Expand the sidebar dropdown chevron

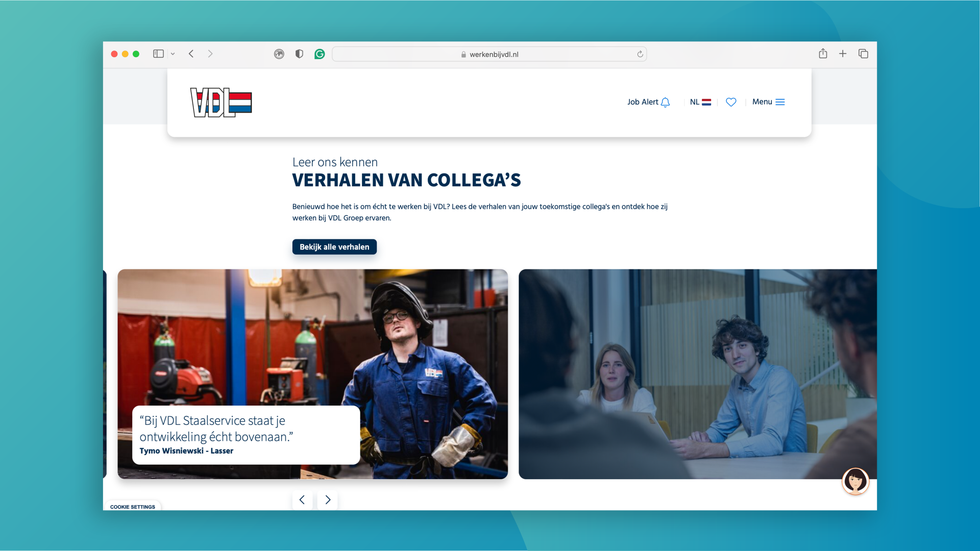[x=173, y=54]
